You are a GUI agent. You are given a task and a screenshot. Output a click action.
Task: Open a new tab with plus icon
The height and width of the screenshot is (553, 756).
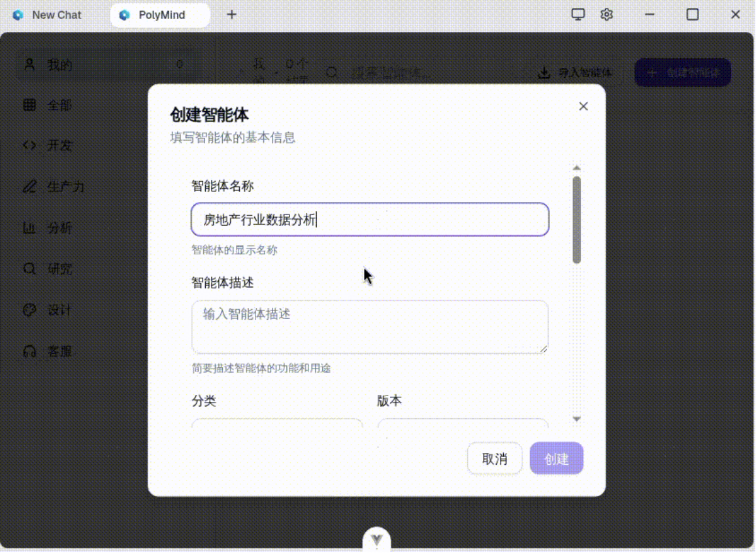point(231,14)
